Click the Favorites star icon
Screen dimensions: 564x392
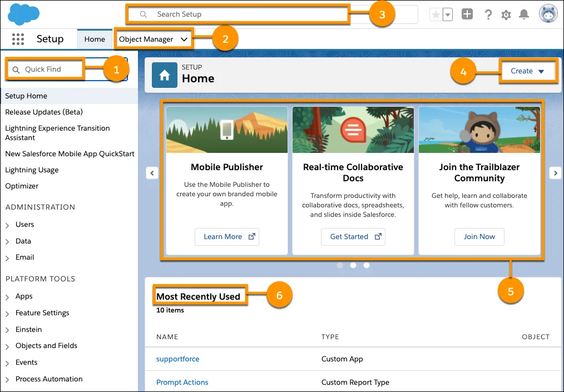click(x=436, y=15)
